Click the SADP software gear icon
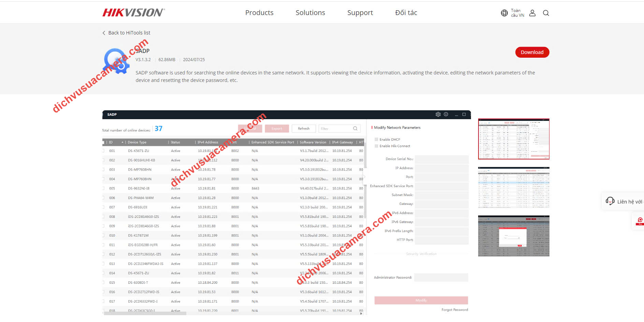The width and height of the screenshot is (644, 322). (116, 61)
